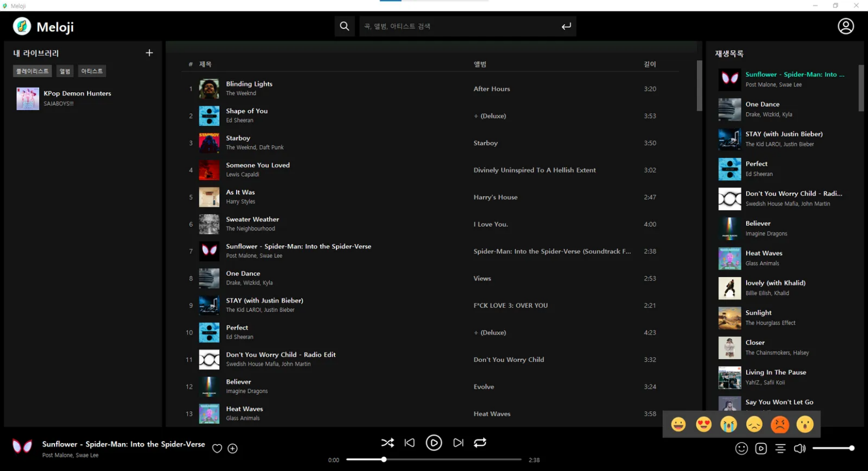Open the user profile account icon
Image resolution: width=868 pixels, height=471 pixels.
(845, 26)
